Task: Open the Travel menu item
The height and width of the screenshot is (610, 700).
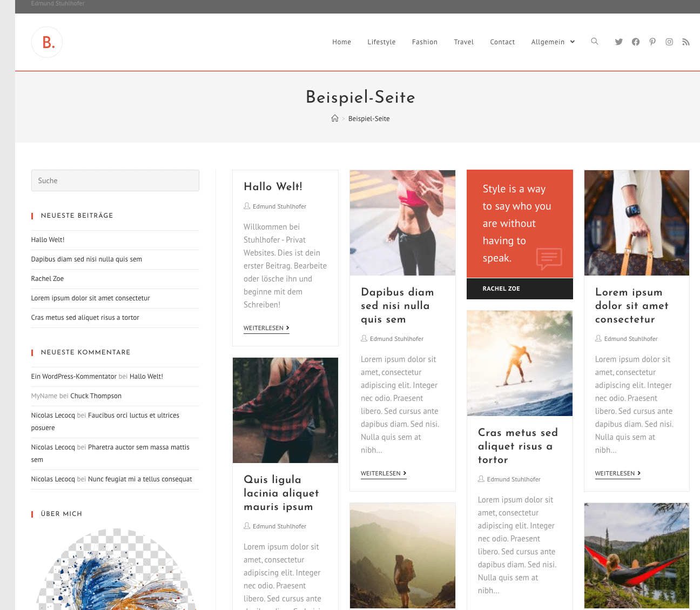Action: [x=463, y=42]
